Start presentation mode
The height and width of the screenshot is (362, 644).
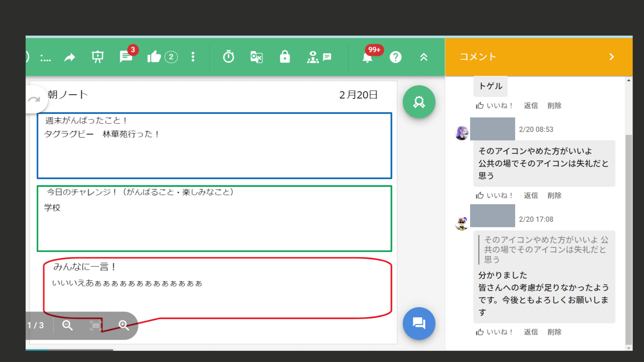click(97, 57)
